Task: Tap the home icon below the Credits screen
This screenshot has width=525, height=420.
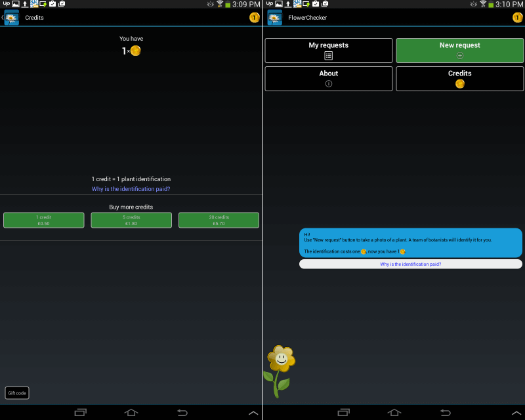Action: (x=131, y=412)
